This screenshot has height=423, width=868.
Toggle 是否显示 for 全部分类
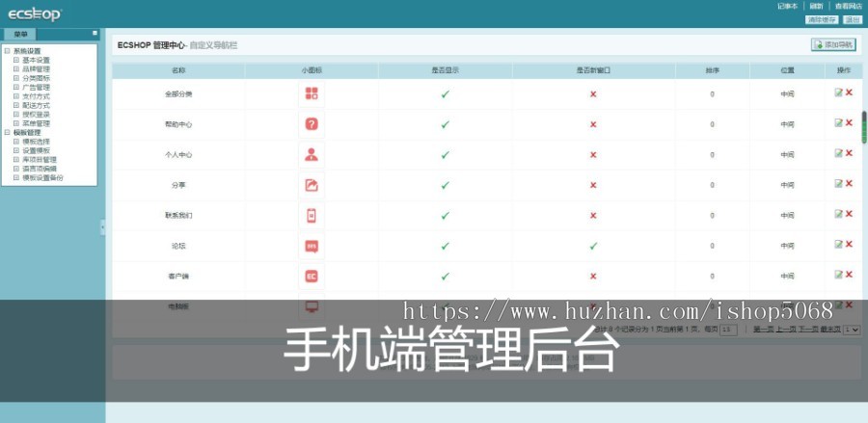tap(445, 94)
